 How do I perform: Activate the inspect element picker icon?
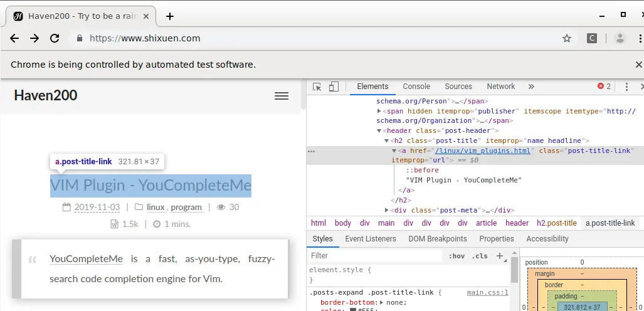(x=317, y=87)
